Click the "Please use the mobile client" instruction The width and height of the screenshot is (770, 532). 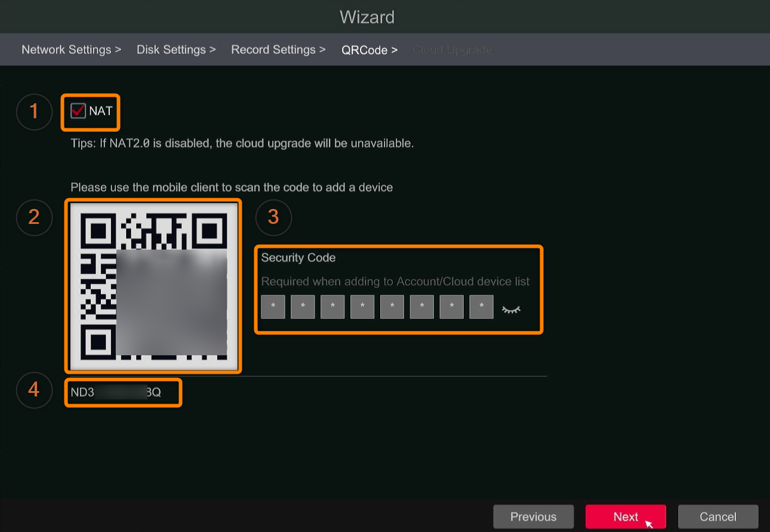pos(232,187)
